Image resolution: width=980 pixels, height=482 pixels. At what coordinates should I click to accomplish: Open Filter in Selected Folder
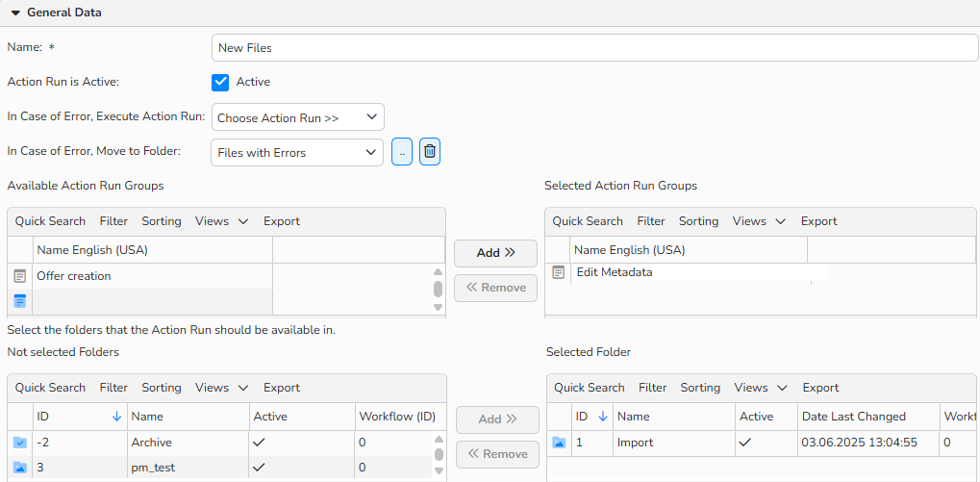tap(652, 388)
